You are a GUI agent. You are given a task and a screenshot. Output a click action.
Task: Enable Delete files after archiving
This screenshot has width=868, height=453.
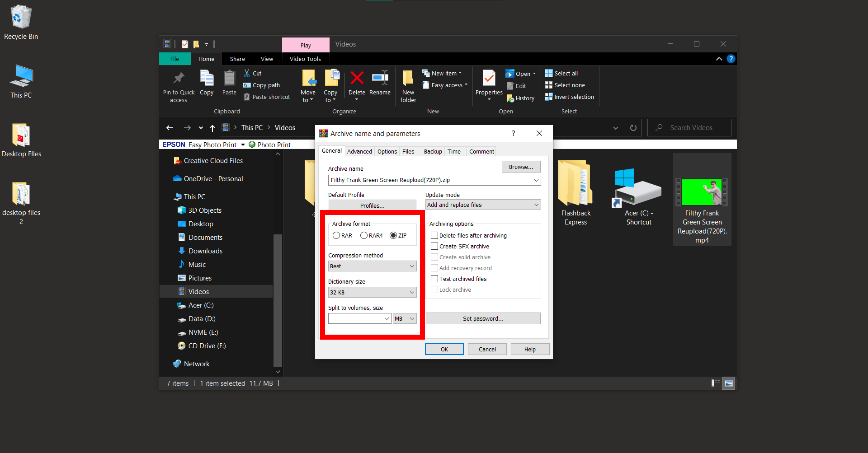click(434, 235)
